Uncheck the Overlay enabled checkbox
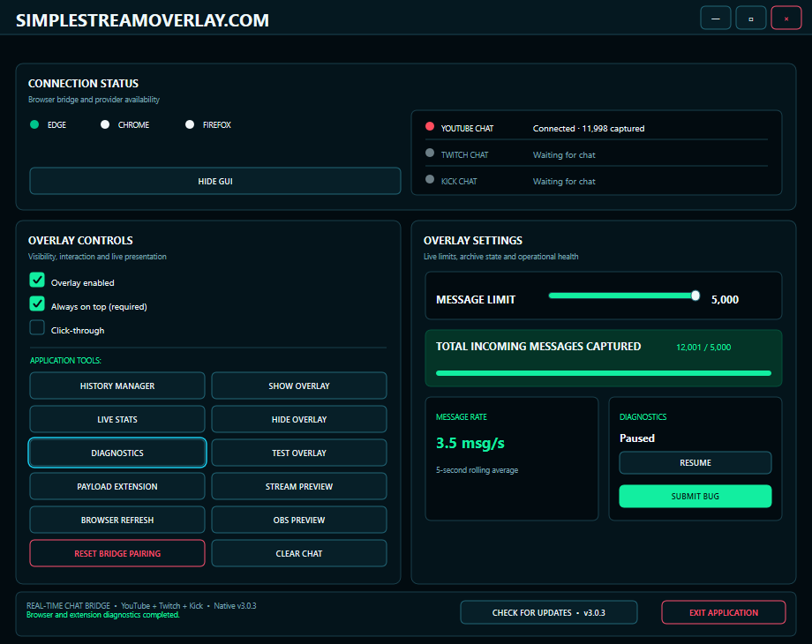The height and width of the screenshot is (644, 812). (x=37, y=280)
